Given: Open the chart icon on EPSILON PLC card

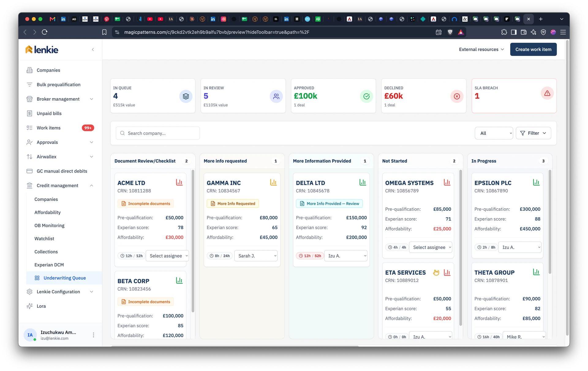Looking at the screenshot, I should [536, 183].
